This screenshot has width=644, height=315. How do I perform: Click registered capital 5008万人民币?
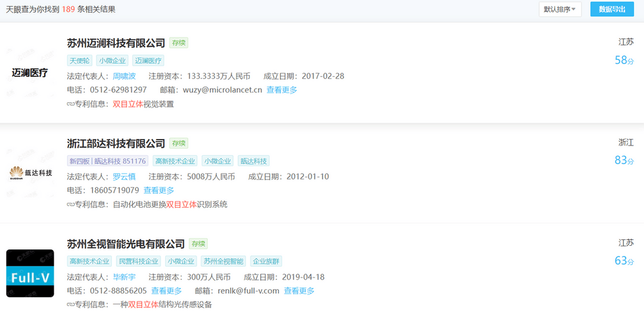coord(210,177)
